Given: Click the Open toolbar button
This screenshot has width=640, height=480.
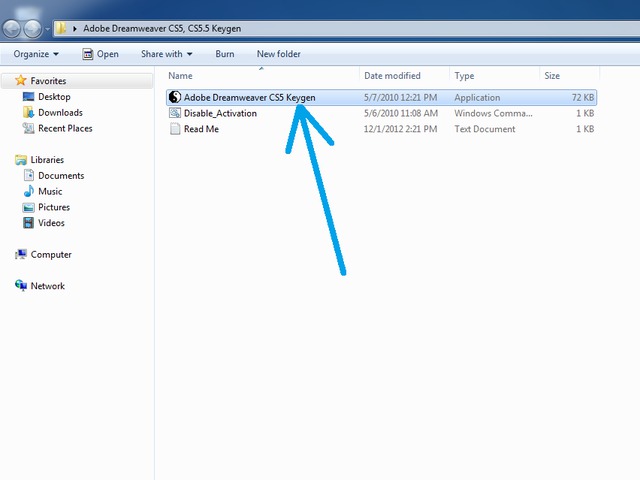Looking at the screenshot, I should [x=100, y=54].
